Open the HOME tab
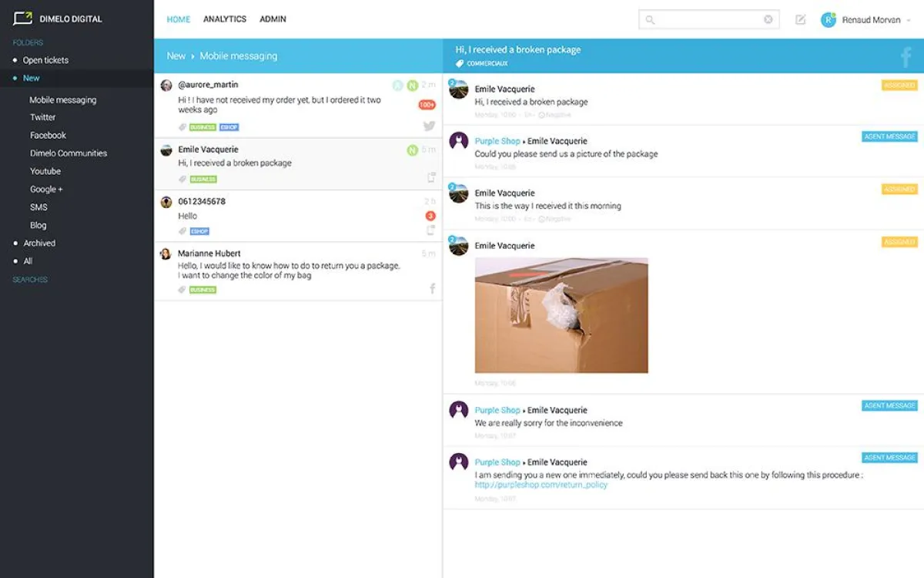The height and width of the screenshot is (578, 924). [179, 19]
